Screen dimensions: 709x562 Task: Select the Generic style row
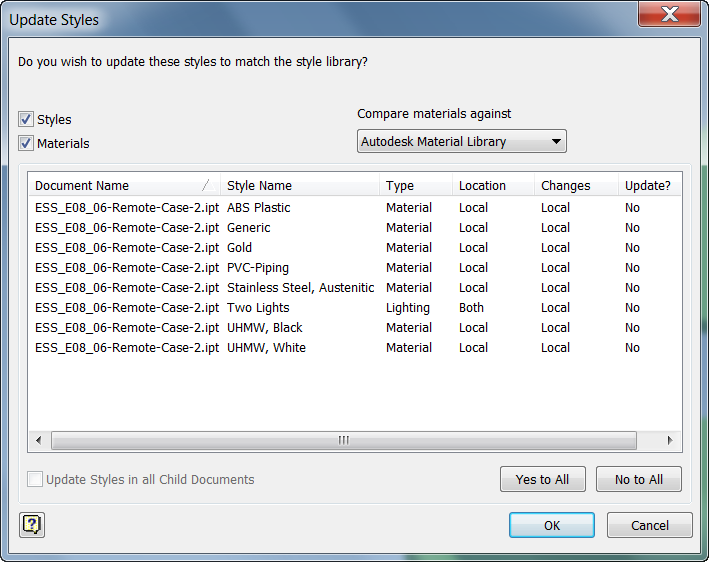pos(355,227)
